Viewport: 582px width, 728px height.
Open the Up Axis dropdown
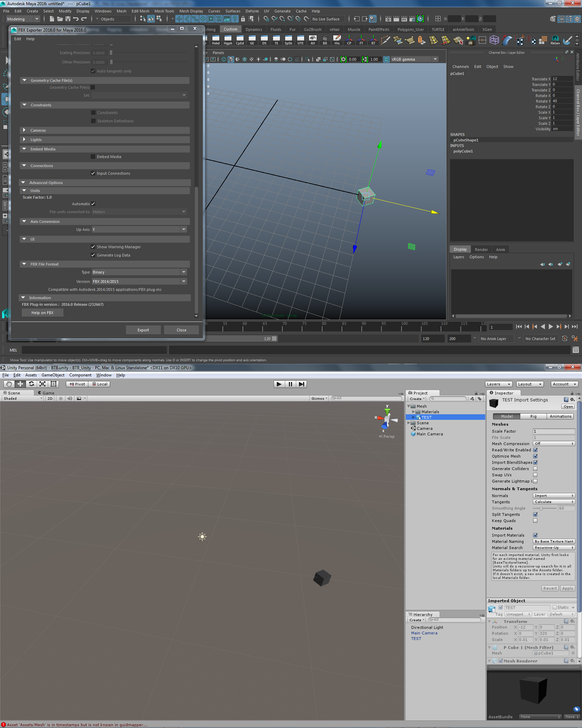[x=139, y=229]
